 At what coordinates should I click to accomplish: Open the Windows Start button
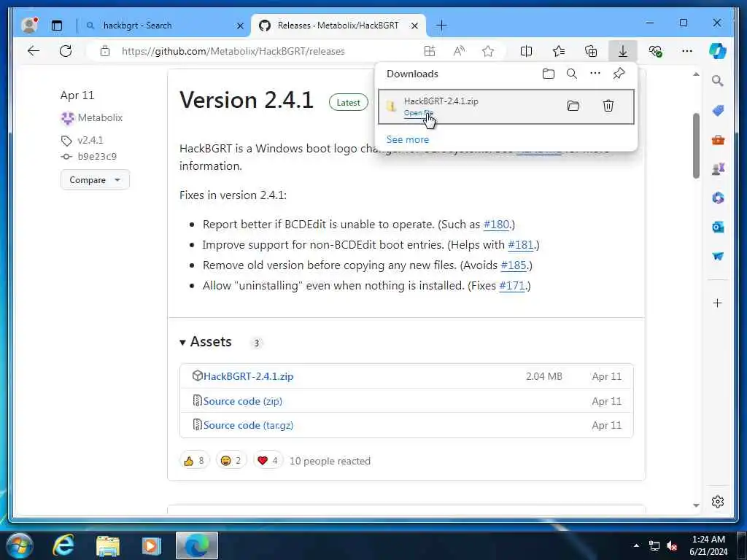[20, 545]
